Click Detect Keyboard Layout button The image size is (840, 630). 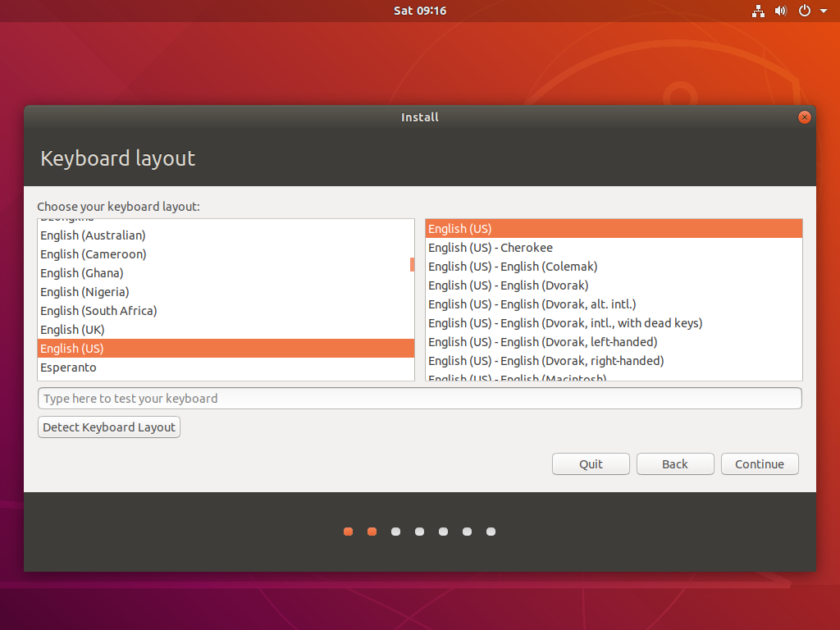pos(109,427)
